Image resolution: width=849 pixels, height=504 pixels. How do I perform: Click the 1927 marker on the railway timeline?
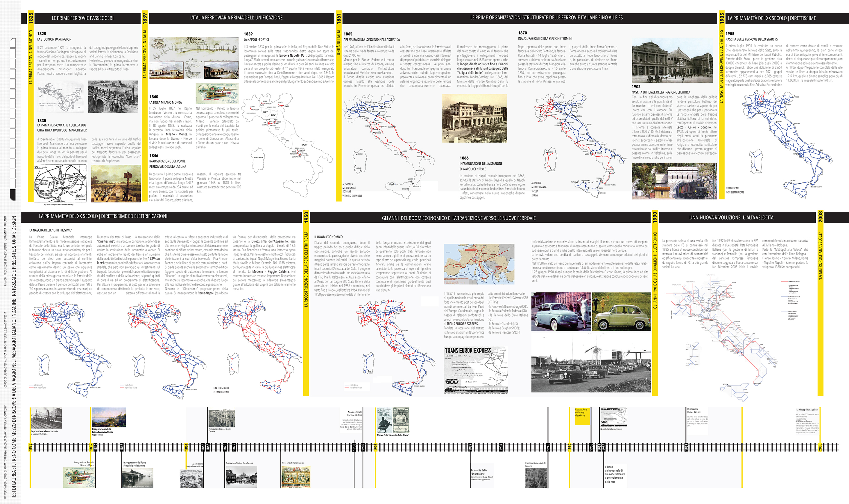(x=470, y=447)
